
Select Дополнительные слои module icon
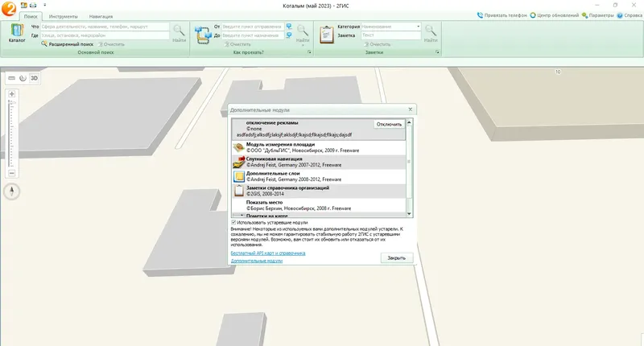(x=238, y=176)
